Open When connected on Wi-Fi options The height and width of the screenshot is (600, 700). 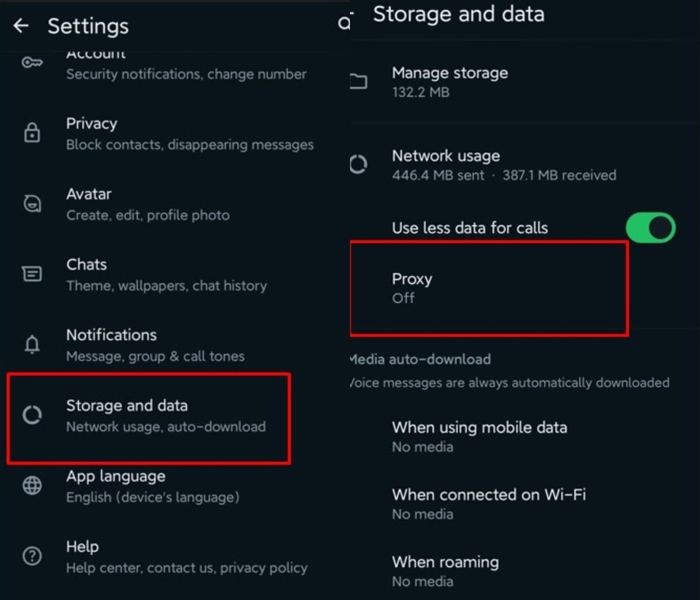coord(488,504)
